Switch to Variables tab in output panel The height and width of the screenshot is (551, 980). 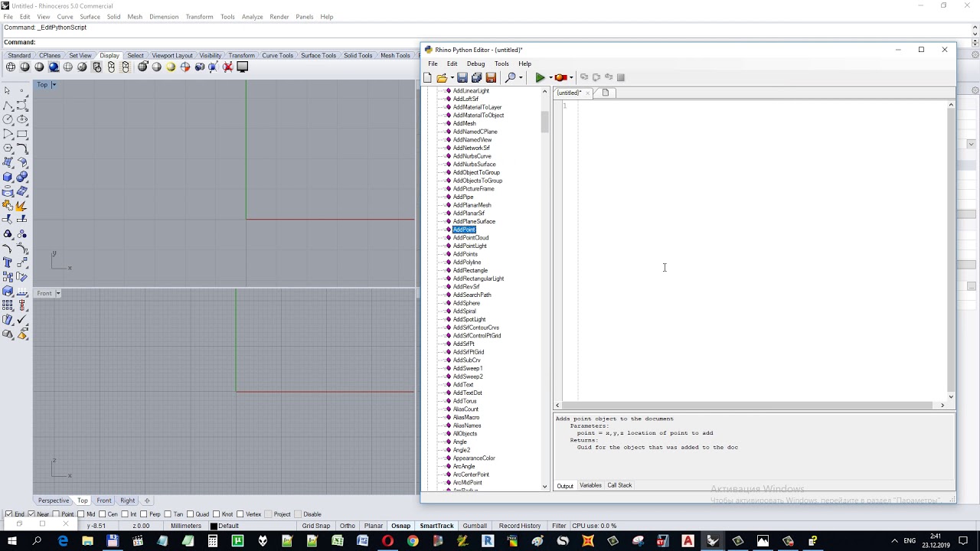590,485
